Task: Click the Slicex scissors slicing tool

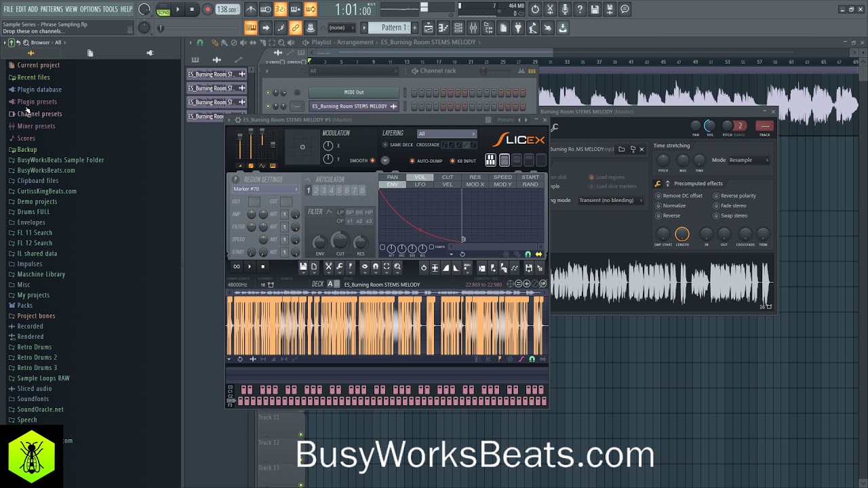Action: [x=328, y=267]
